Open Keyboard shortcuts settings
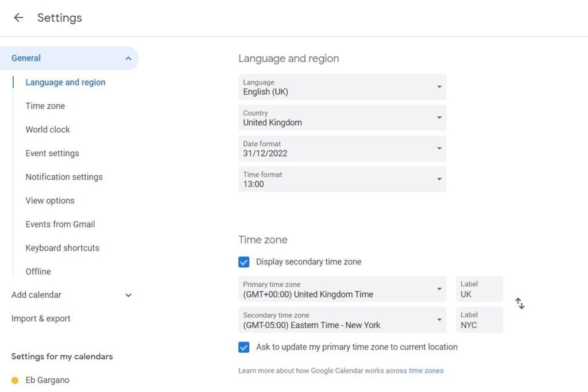The image size is (588, 392). 62,248
